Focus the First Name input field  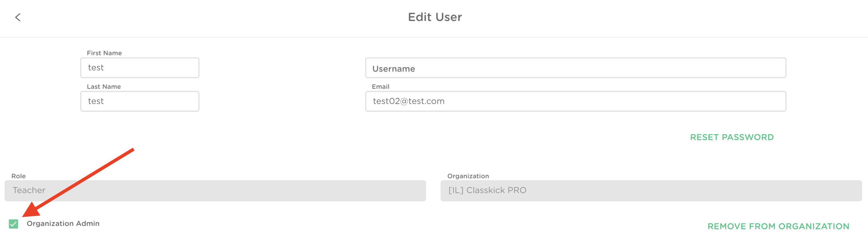[x=140, y=68]
